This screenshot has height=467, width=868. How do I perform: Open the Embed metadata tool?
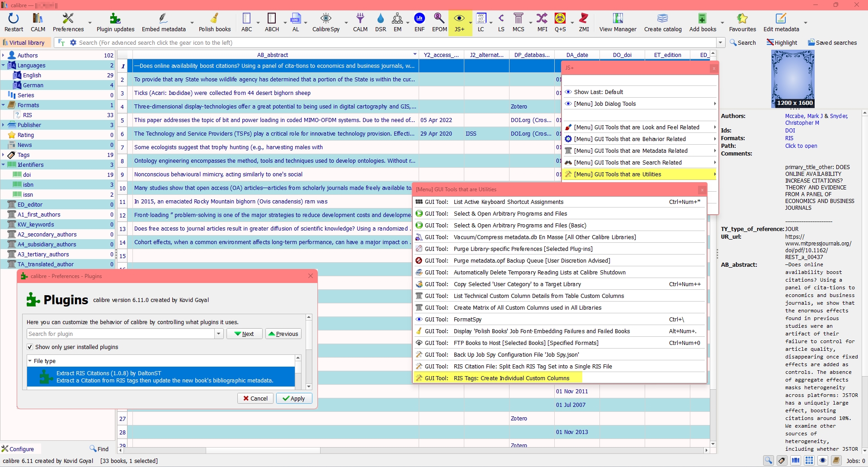coord(164,22)
